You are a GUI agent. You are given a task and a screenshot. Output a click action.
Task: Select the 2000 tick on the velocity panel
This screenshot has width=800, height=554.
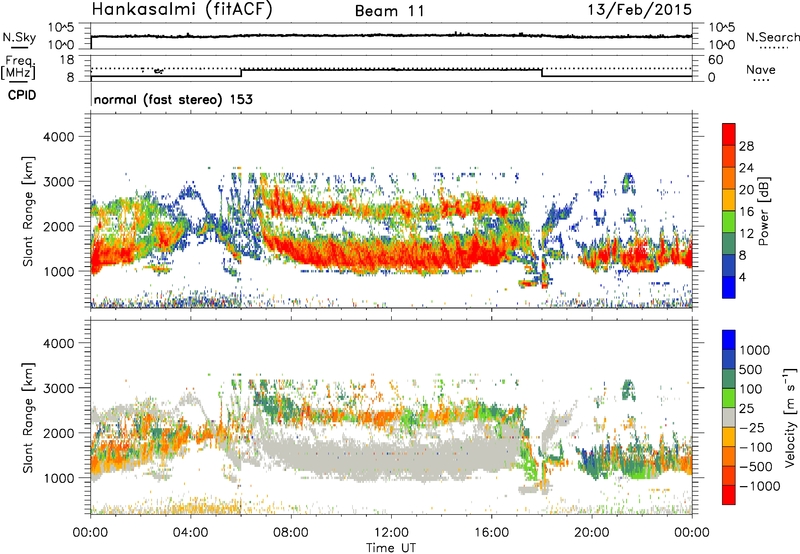point(58,433)
